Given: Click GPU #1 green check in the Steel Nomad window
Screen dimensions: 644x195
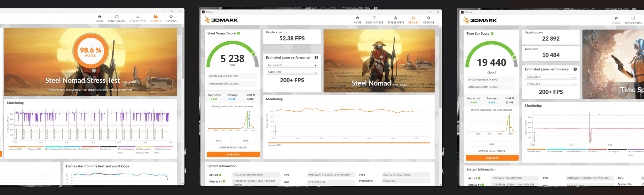Looking at the screenshot, I should click(x=220, y=175).
